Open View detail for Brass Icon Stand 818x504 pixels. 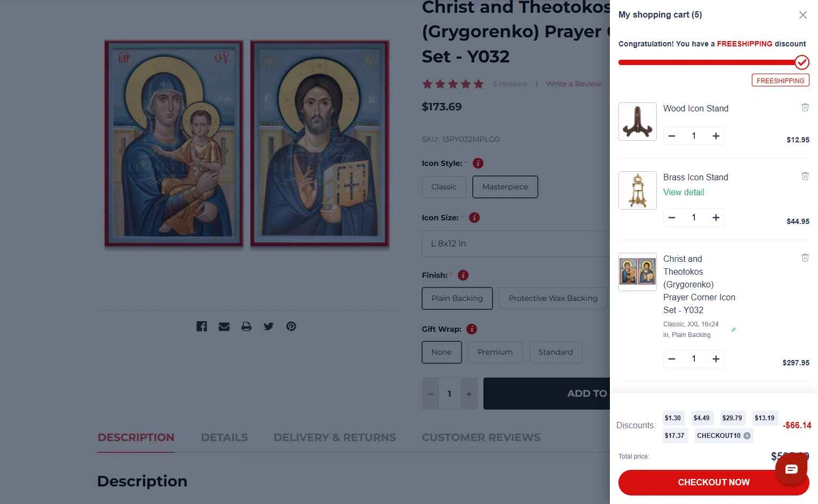click(x=684, y=192)
